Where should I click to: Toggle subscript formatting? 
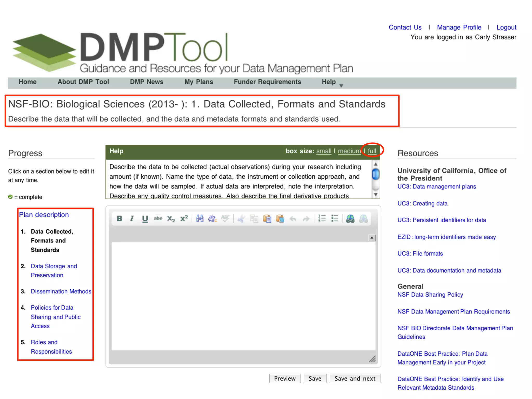click(x=171, y=219)
